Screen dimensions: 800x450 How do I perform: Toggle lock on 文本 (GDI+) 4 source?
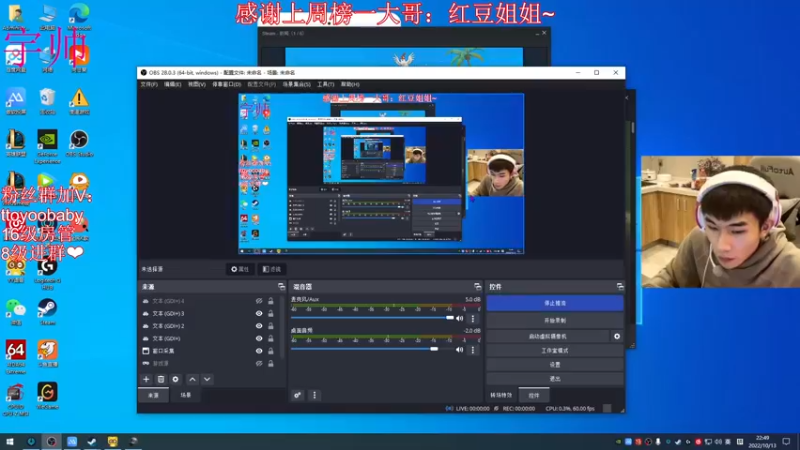271,301
